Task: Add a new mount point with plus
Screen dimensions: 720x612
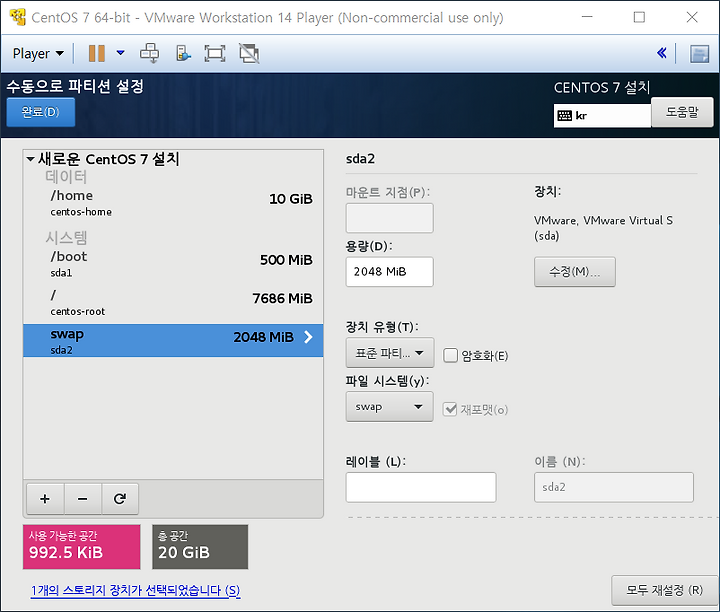Action: 45,499
